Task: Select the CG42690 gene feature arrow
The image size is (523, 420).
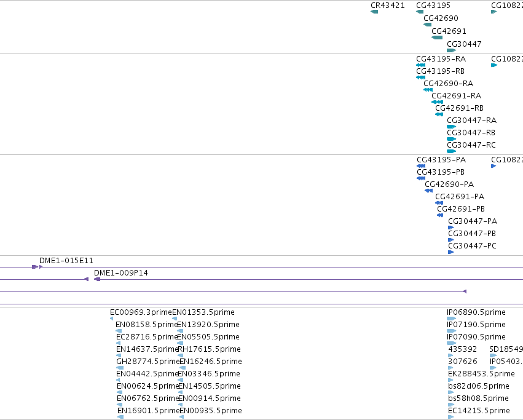Action: [427, 25]
